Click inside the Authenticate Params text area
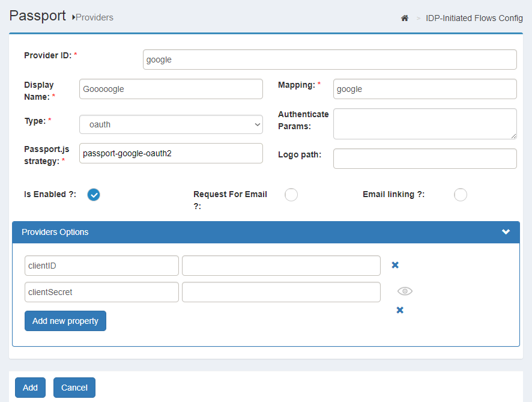 425,123
